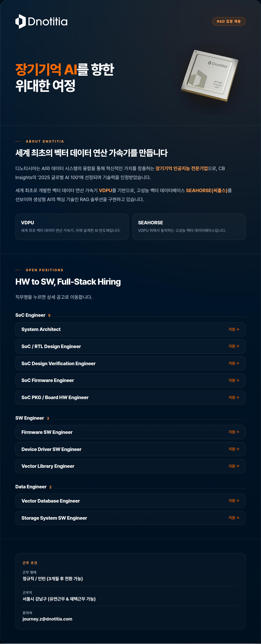Click 지원 arrow for Firmware SW Engineer

234,432
